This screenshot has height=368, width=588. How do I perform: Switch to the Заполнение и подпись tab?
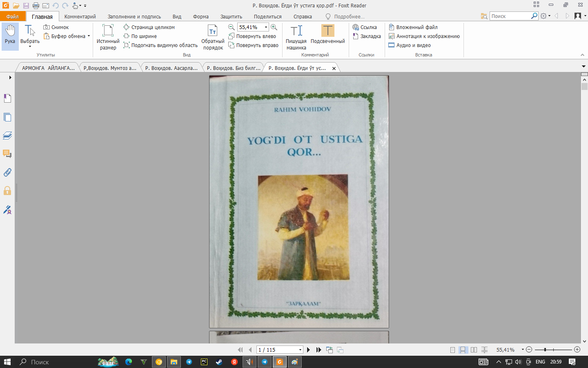(x=134, y=17)
